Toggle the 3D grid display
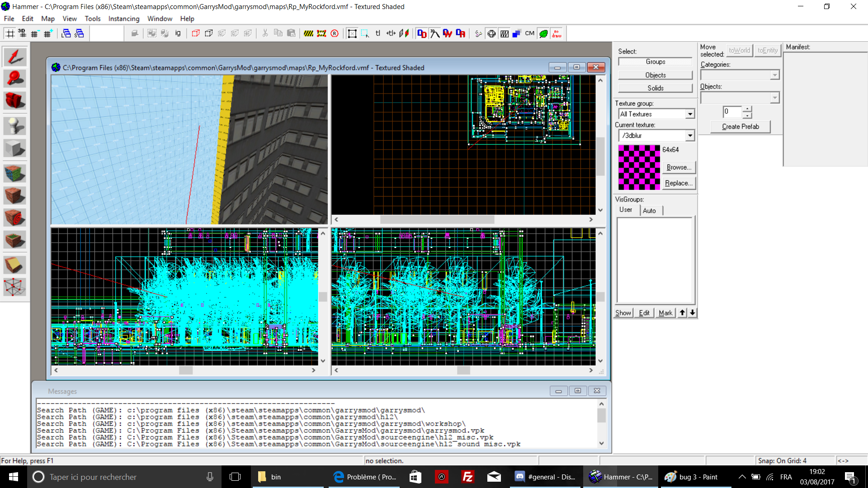Image resolution: width=868 pixels, height=488 pixels. 22,33
